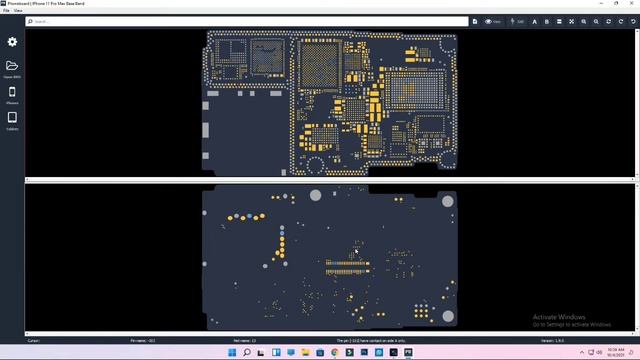
Task: Show side A with the A button
Action: [534, 21]
